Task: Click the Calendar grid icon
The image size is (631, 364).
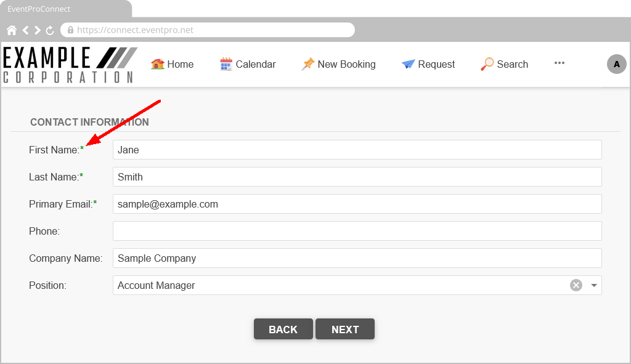Action: coord(226,64)
